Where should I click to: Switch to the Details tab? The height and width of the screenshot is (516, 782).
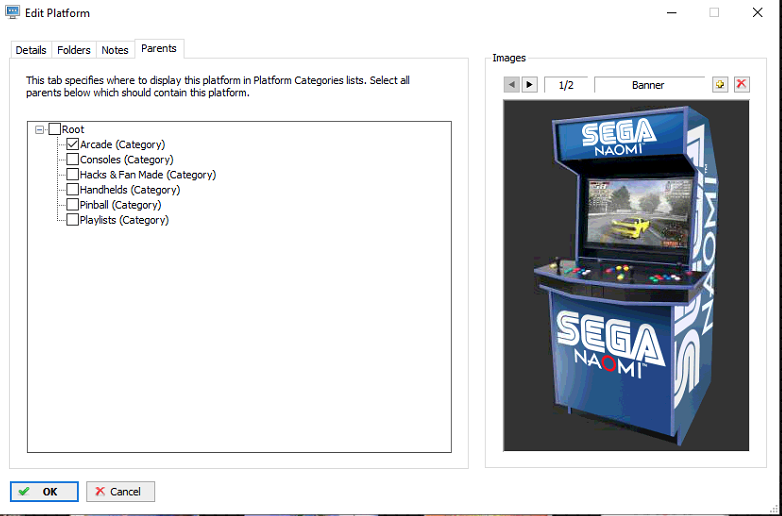31,50
